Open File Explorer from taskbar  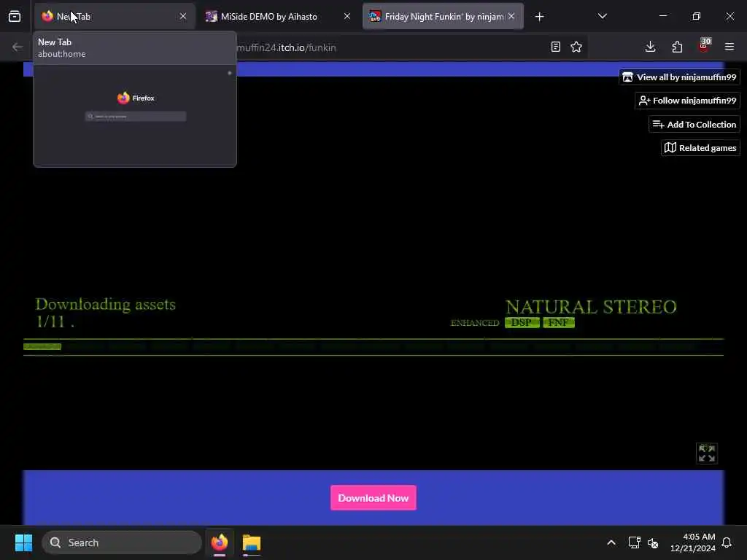252,542
